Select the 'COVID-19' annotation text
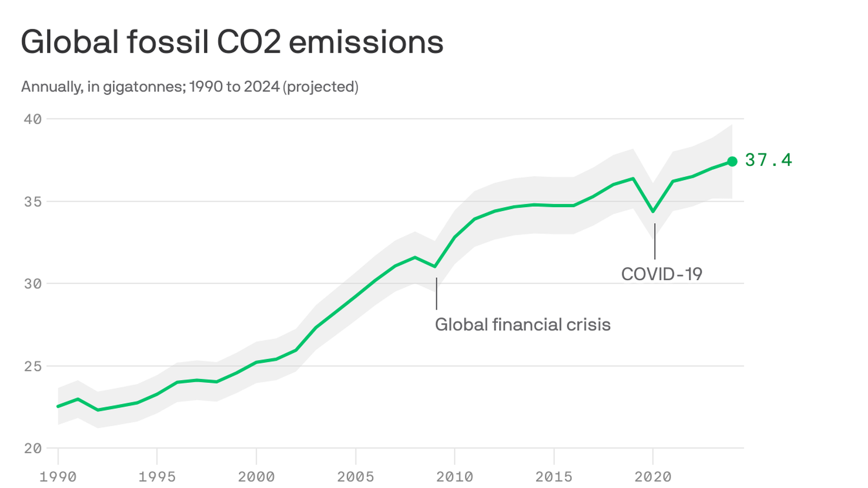Image resolution: width=868 pixels, height=488 pixels. [661, 274]
